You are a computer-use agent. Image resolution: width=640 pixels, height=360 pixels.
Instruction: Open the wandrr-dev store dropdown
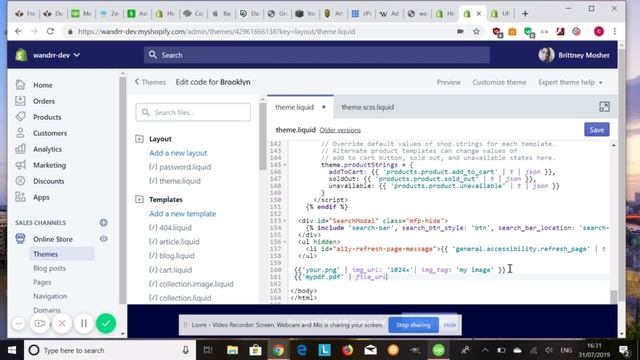[56, 55]
